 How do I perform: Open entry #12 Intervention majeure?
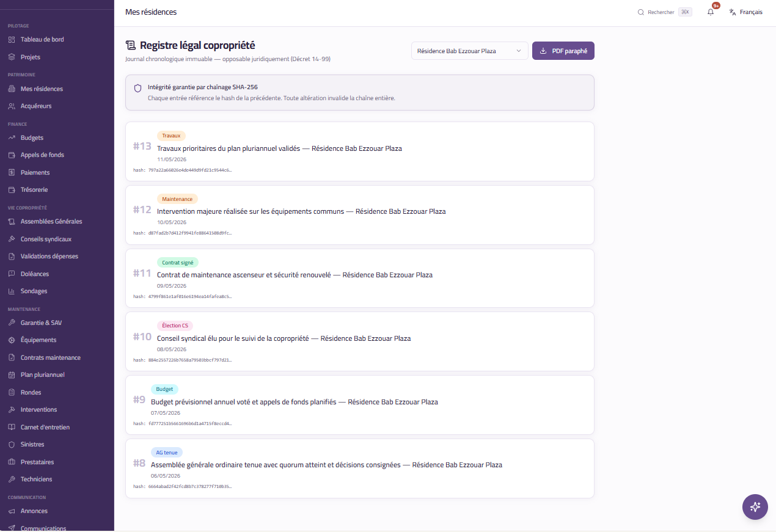pyautogui.click(x=360, y=215)
